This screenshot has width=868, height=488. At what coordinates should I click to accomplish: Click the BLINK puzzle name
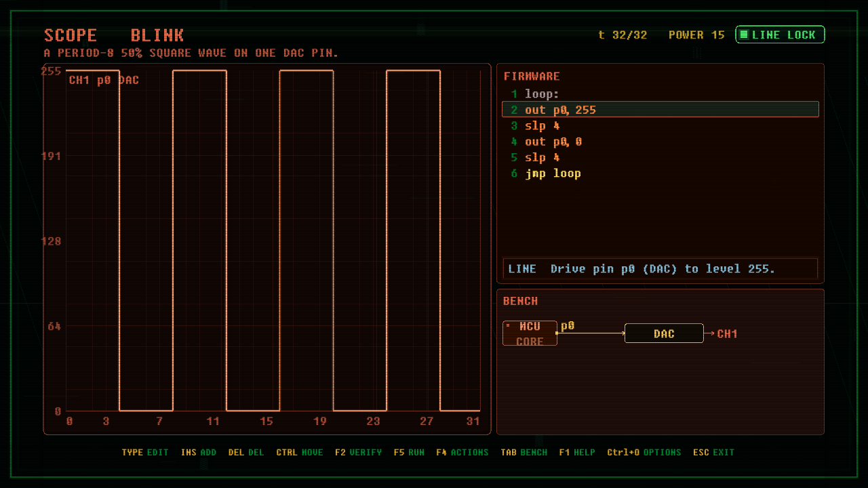tap(157, 35)
